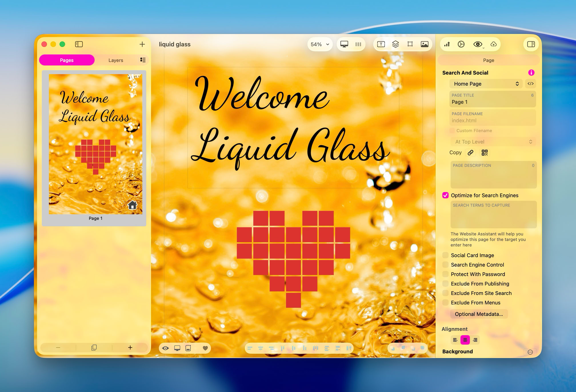
Task: Click the text box tool icon
Action: coord(381,44)
